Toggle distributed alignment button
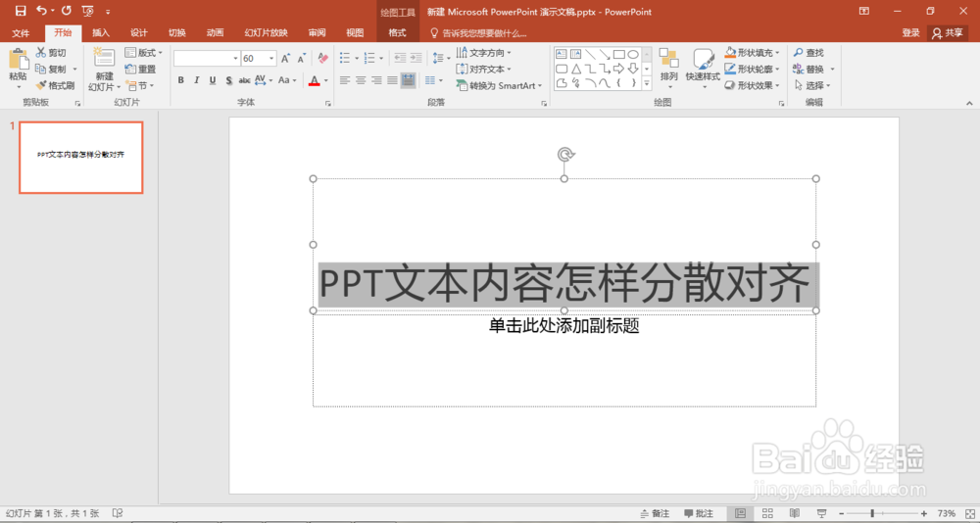 pyautogui.click(x=408, y=80)
